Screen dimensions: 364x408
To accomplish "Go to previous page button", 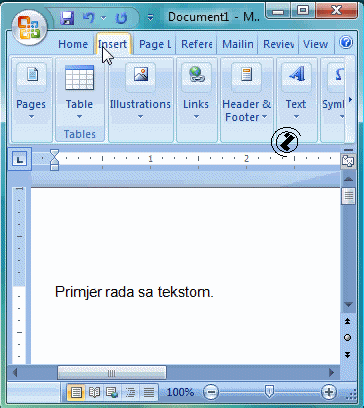I will point(347,321).
